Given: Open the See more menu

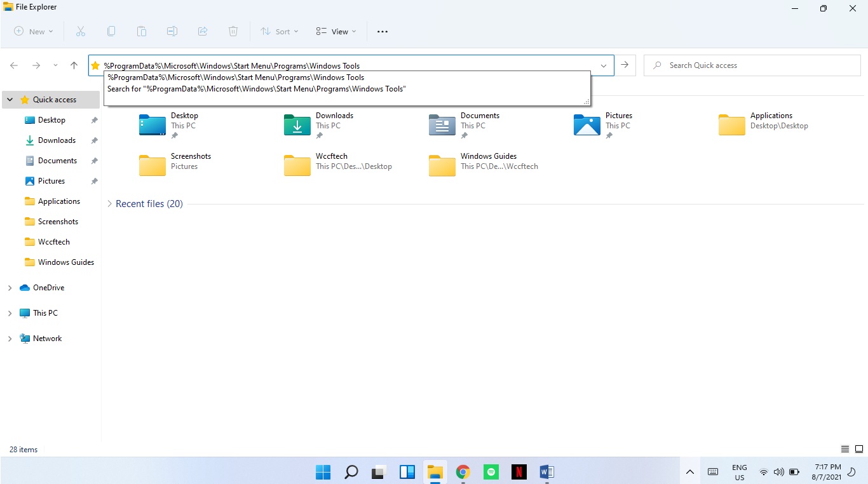Looking at the screenshot, I should click(x=382, y=31).
